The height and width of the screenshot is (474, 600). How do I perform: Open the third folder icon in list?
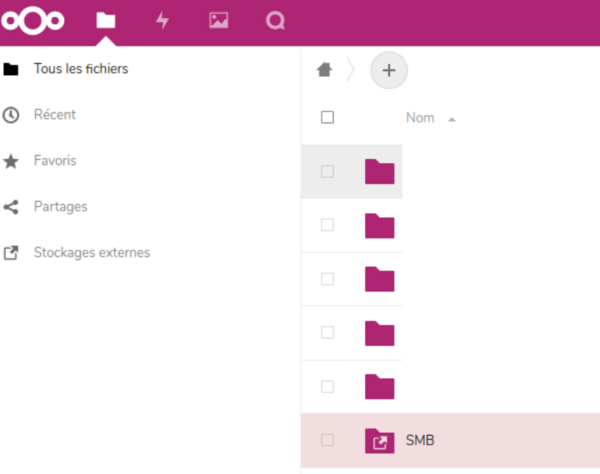(x=380, y=279)
